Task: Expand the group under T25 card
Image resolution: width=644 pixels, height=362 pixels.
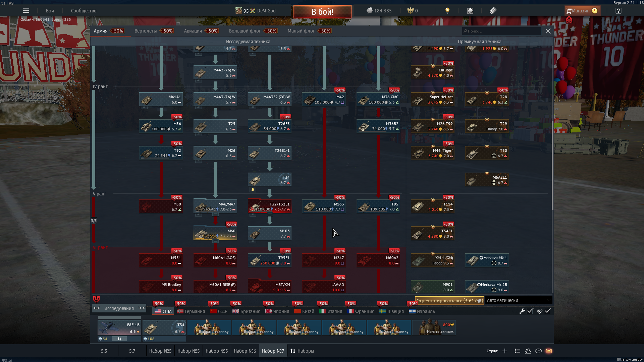Action: [x=199, y=134]
